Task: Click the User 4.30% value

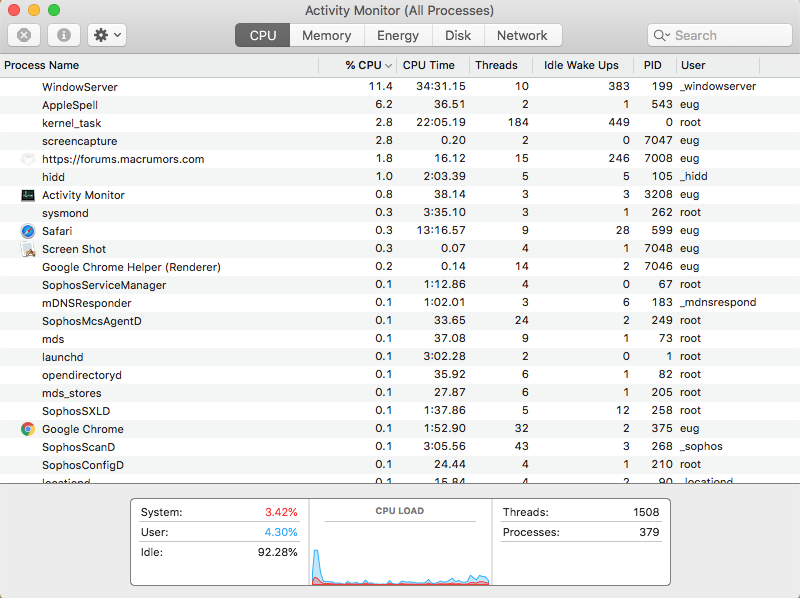Action: pos(281,532)
